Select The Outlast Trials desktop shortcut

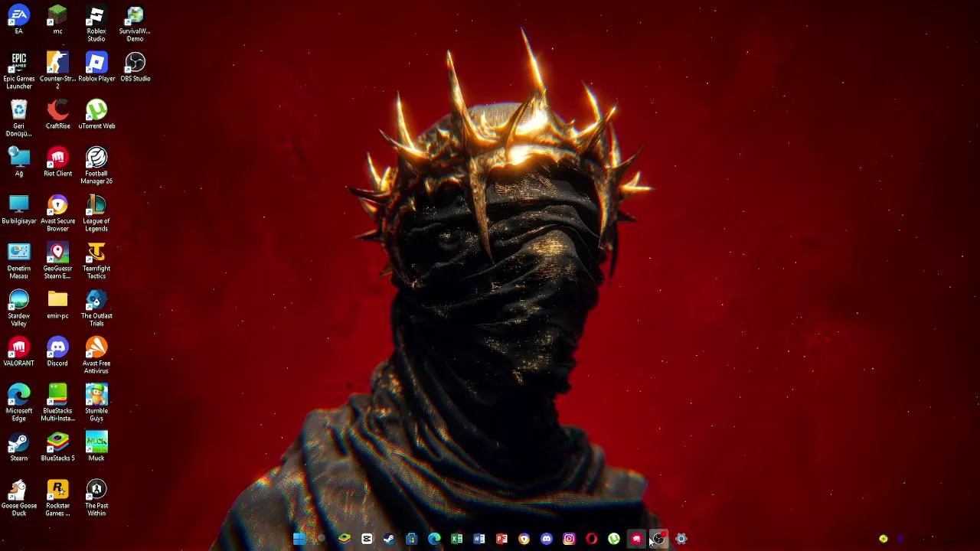96,308
